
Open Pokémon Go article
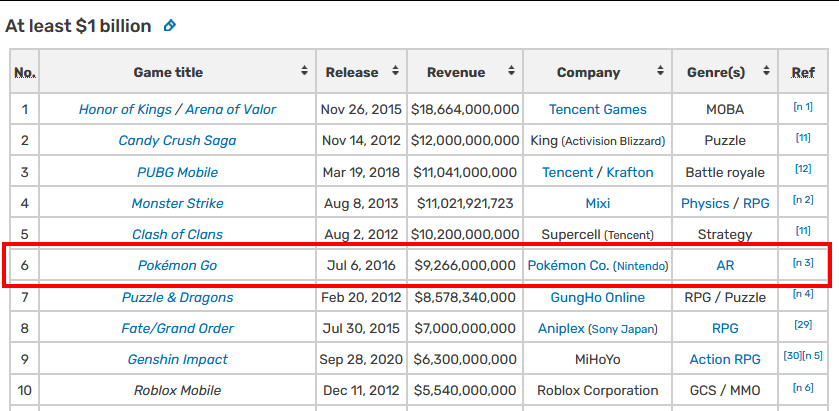178,265
